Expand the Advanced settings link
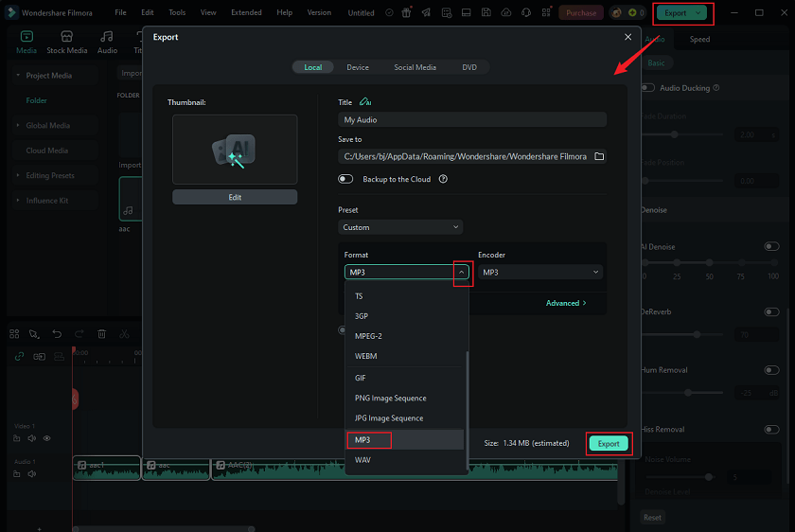The width and height of the screenshot is (795, 532). pyautogui.click(x=566, y=303)
